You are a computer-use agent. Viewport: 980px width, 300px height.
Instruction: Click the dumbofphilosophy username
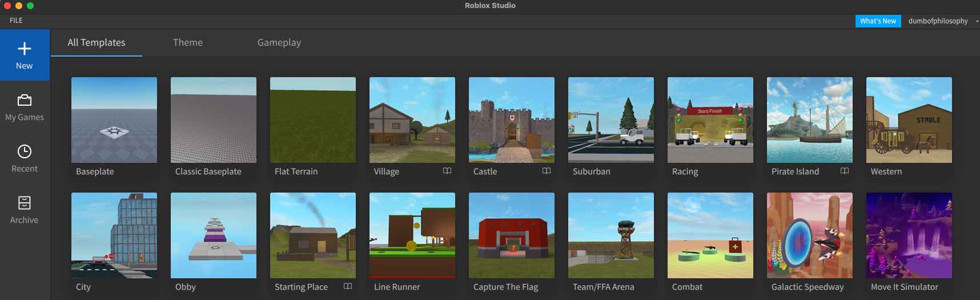[938, 21]
